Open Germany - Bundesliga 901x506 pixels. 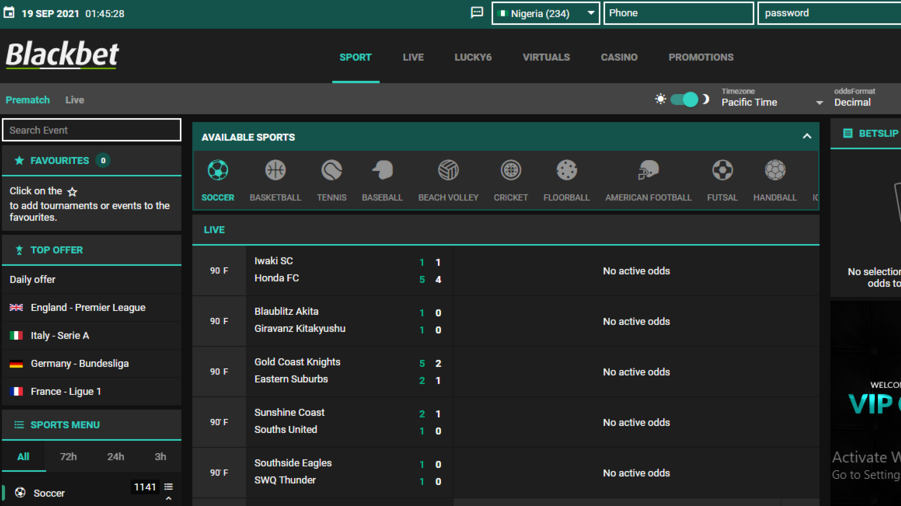click(91, 364)
